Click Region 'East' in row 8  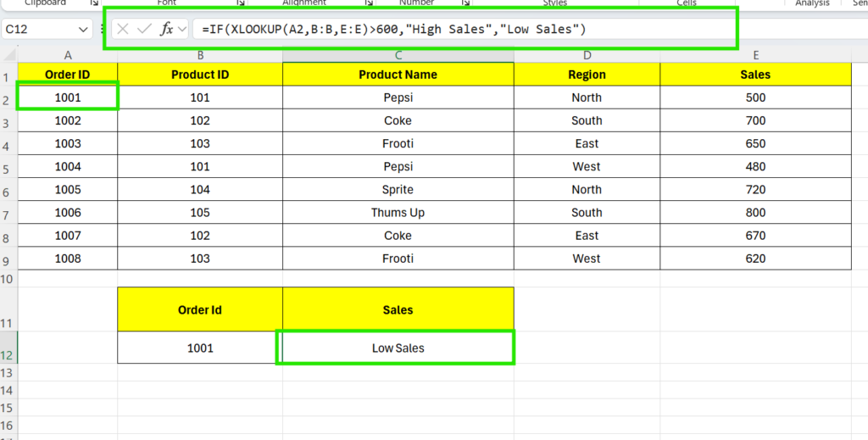pyautogui.click(x=587, y=235)
